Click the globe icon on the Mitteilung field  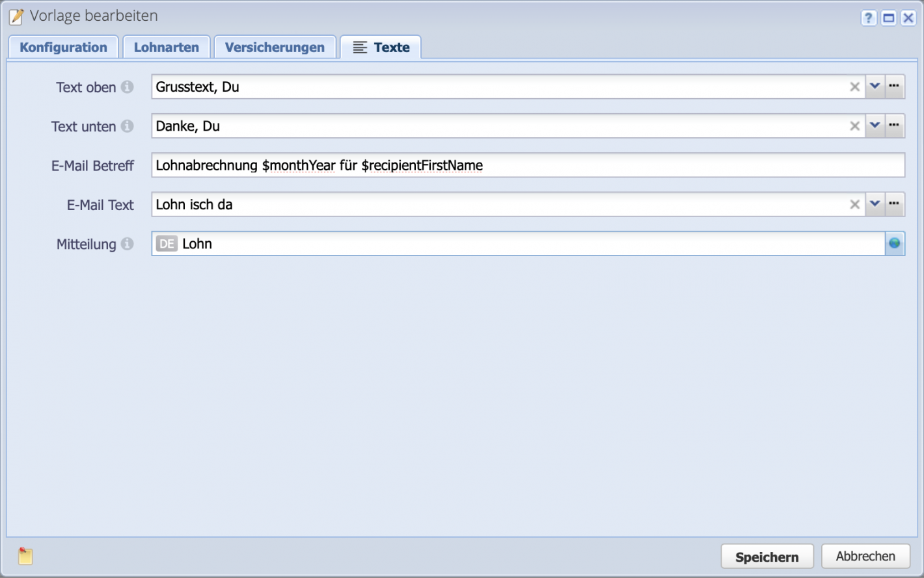895,243
